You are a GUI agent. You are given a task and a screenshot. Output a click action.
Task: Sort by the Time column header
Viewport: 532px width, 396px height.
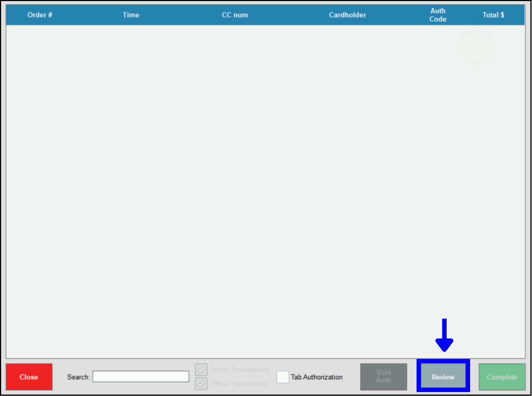(x=131, y=15)
